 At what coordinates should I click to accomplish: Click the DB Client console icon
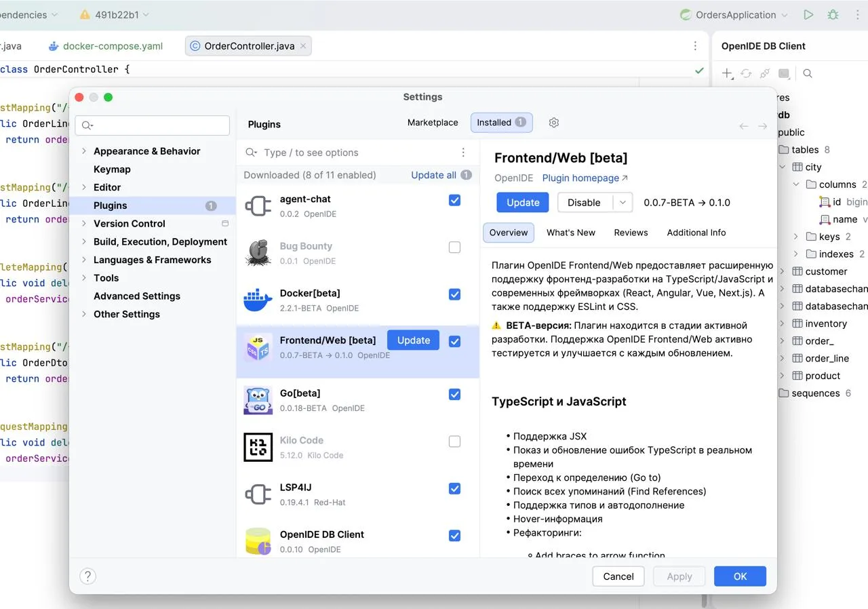tap(784, 73)
